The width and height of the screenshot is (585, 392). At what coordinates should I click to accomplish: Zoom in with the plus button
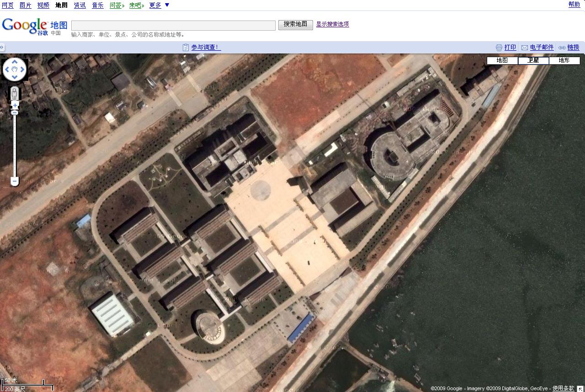(15, 106)
